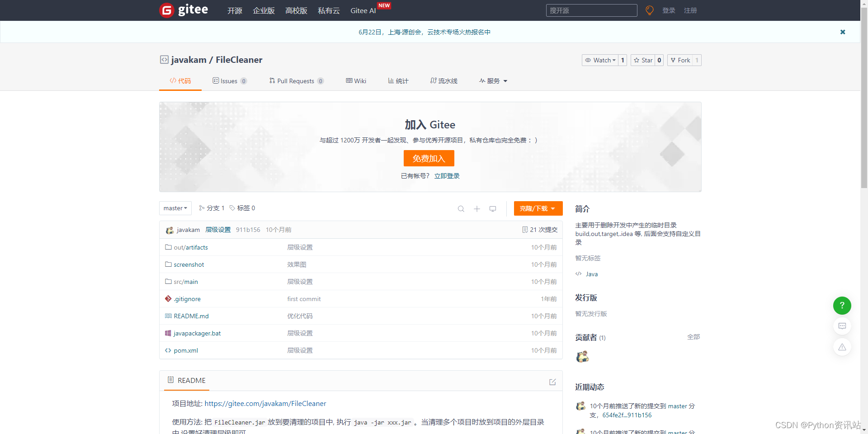The image size is (868, 434).
Task: Open the Pull Requests tab
Action: coord(297,81)
